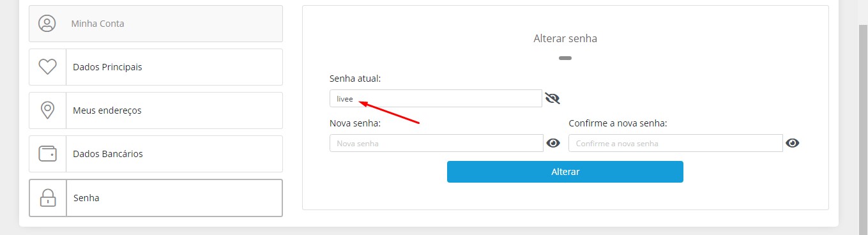This screenshot has width=868, height=235.
Task: Open the Minha Conta section
Action: (156, 24)
